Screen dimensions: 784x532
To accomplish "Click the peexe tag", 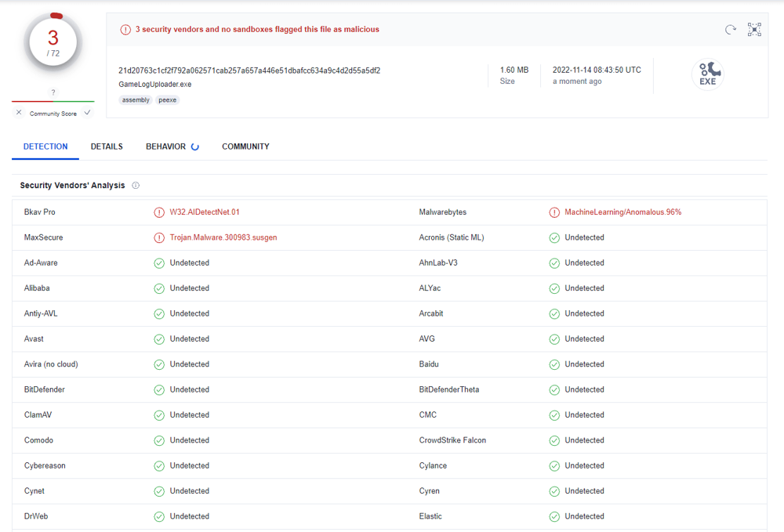I will click(167, 100).
